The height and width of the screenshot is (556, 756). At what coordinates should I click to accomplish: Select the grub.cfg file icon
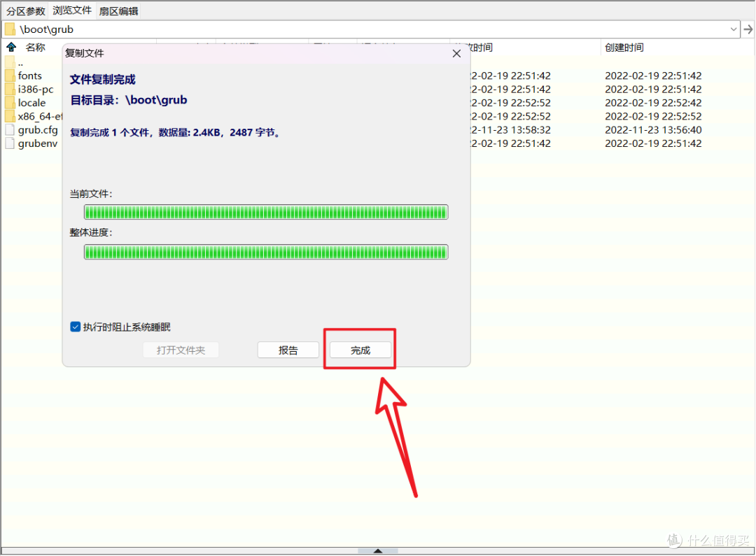click(10, 130)
